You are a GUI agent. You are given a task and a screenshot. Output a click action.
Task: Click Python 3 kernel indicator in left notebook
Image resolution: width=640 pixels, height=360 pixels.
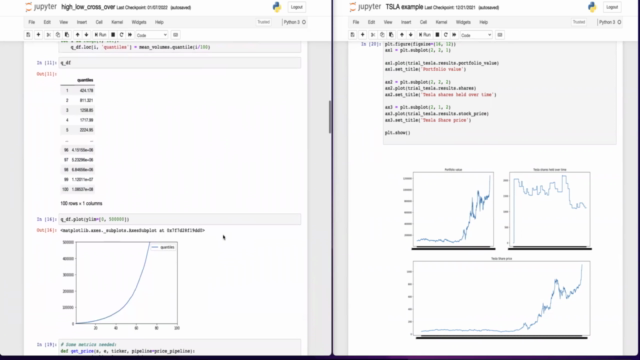point(294,22)
